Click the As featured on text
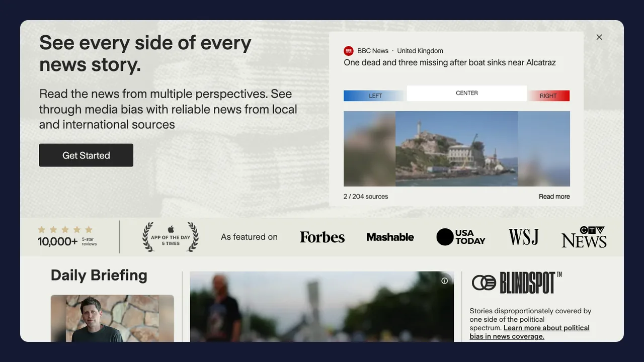Image resolution: width=644 pixels, height=362 pixels. tap(250, 237)
